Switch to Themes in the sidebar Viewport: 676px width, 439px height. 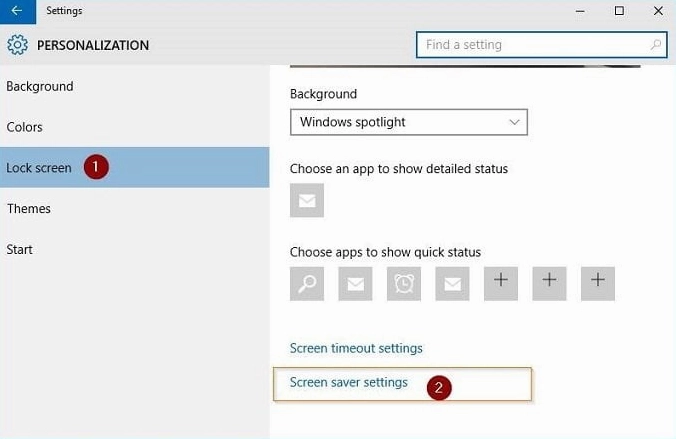pyautogui.click(x=28, y=208)
